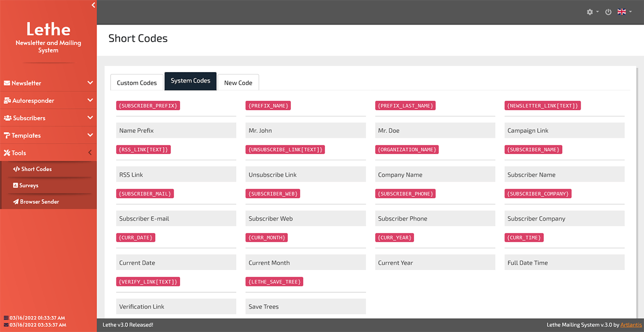The image size is (644, 332).
Task: Open the settings gear menu
Action: [593, 12]
